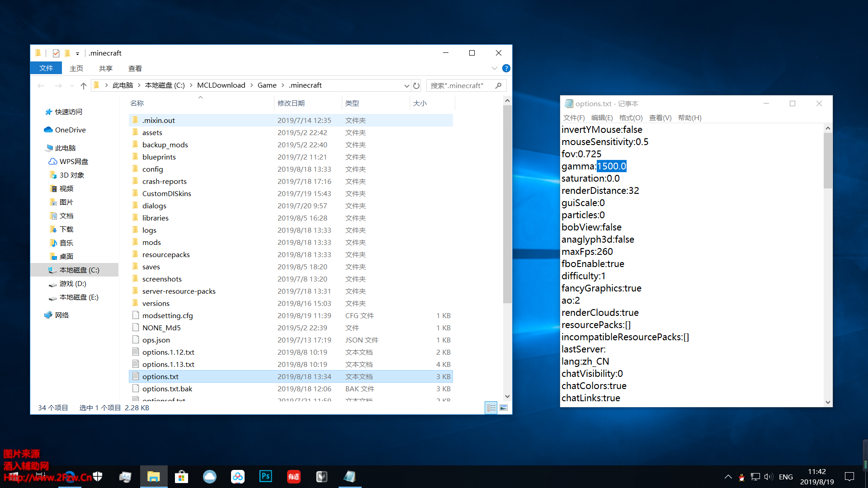
Task: Open the recent locations dropdown arrow
Action: (x=71, y=85)
